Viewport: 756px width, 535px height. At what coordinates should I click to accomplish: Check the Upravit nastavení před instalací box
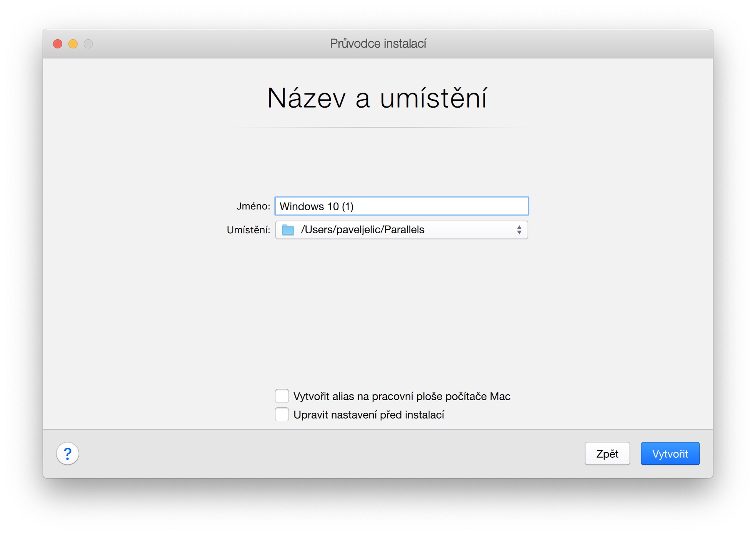pos(282,415)
